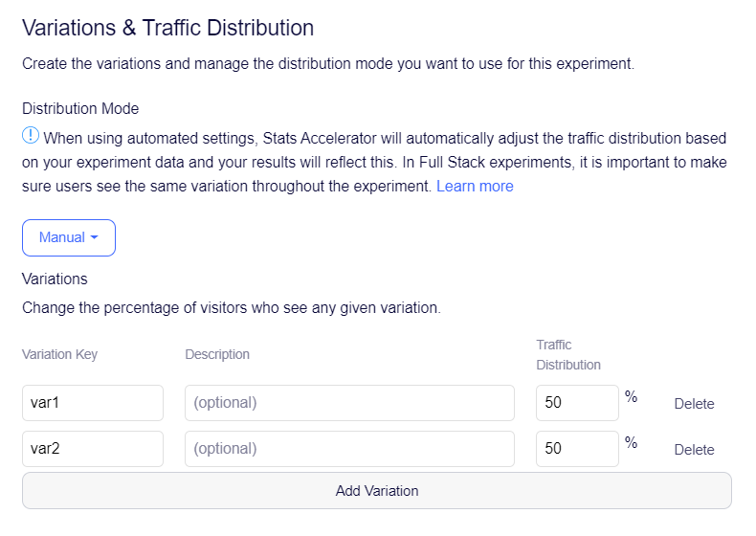The height and width of the screenshot is (536, 756).
Task: Open the Learn more link
Action: click(x=475, y=186)
